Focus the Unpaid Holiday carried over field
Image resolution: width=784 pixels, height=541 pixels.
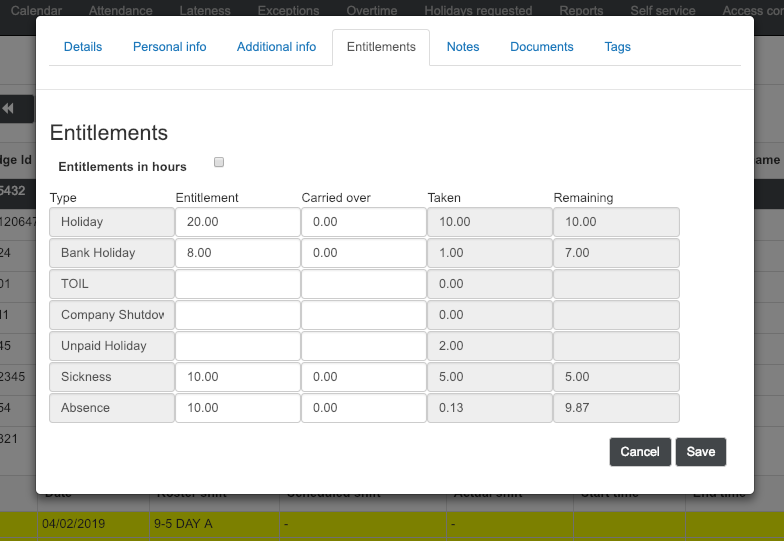(363, 346)
